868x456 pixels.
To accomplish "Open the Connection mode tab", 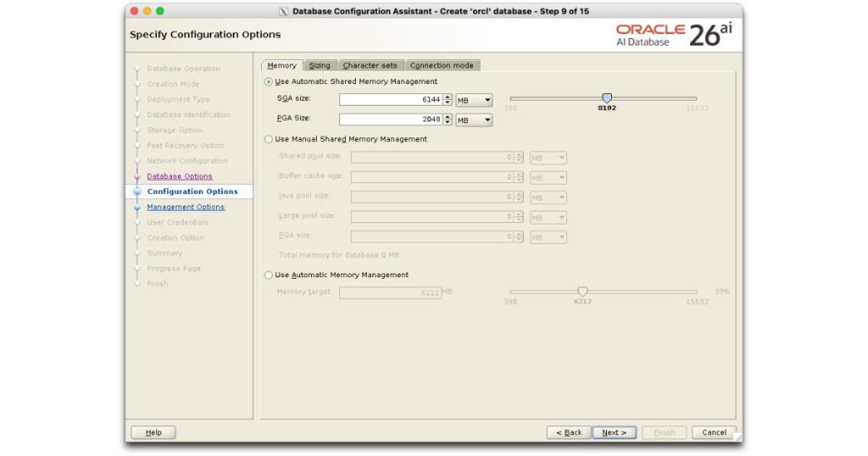I will click(442, 65).
